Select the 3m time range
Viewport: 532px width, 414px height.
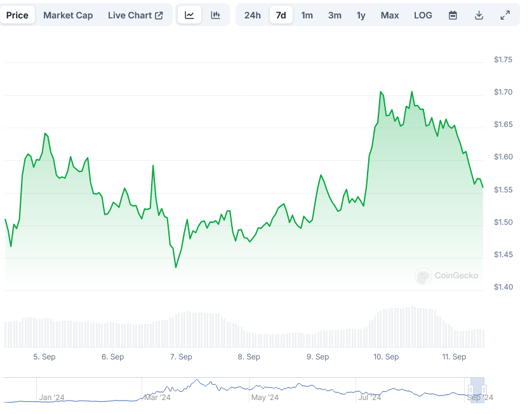click(335, 15)
